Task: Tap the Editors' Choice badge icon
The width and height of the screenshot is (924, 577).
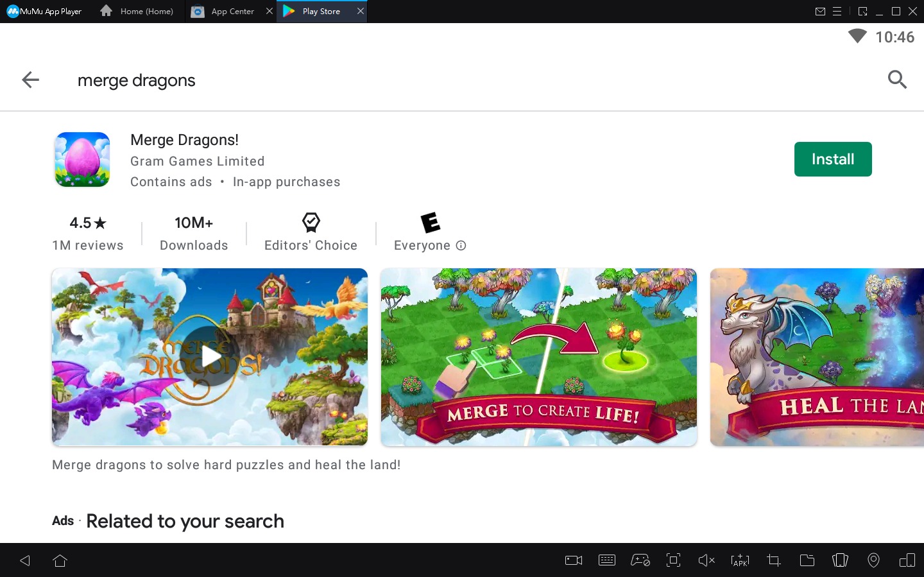Action: (311, 223)
